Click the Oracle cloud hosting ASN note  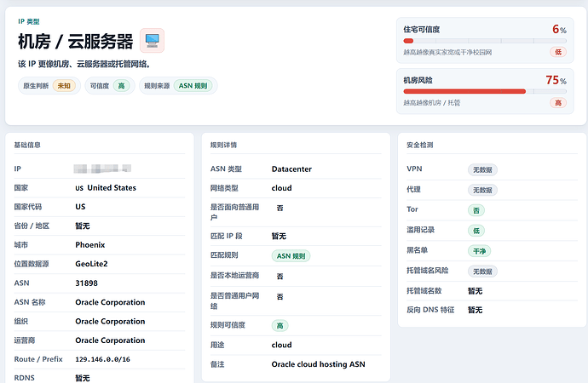[x=319, y=364]
